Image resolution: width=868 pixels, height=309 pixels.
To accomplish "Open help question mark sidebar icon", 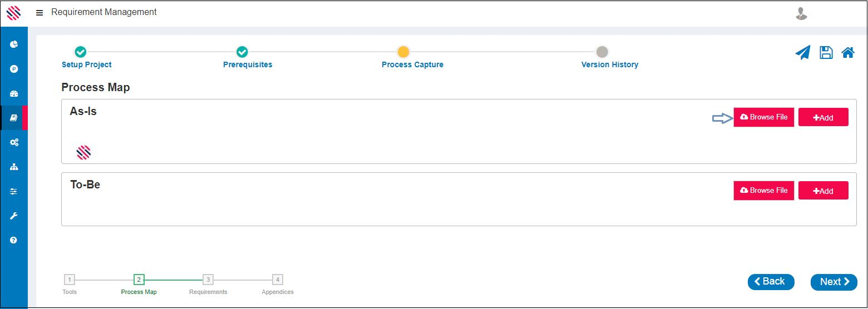I will pyautogui.click(x=14, y=240).
